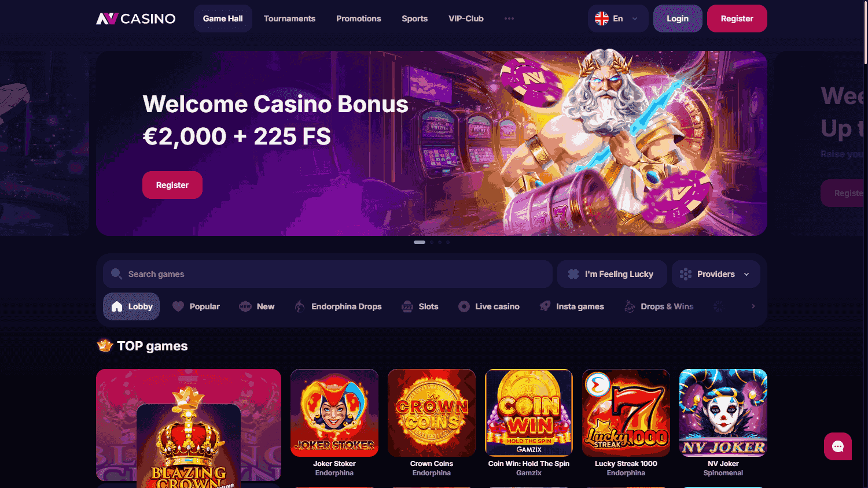Click the Login button
The height and width of the screenshot is (488, 868).
click(678, 19)
